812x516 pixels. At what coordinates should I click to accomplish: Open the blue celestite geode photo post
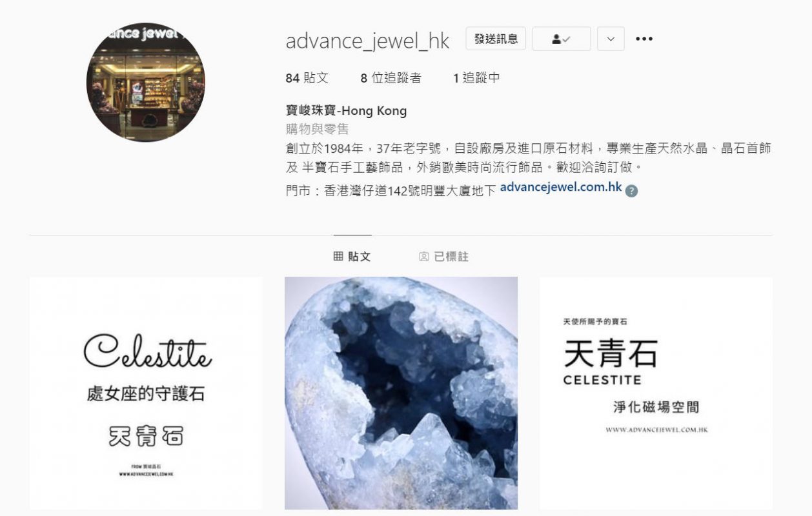(x=401, y=393)
